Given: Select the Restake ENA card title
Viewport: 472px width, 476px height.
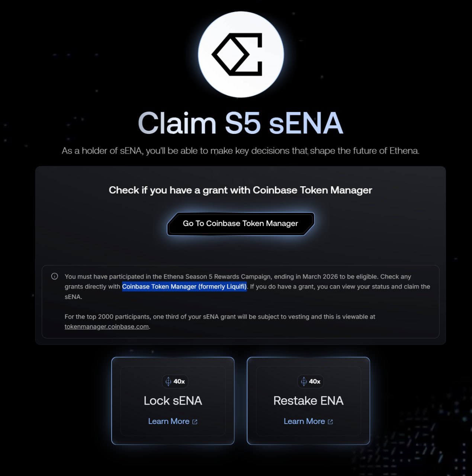Looking at the screenshot, I should 308,401.
